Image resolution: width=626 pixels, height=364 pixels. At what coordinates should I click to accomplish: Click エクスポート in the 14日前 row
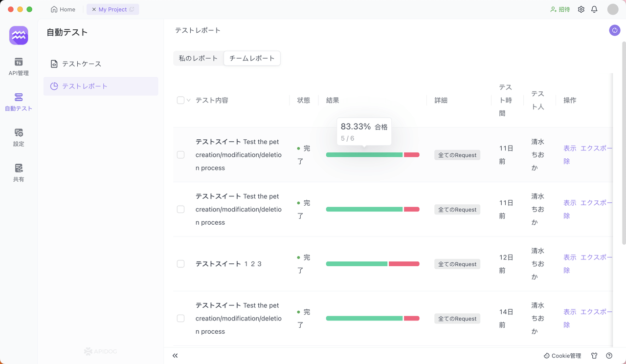tap(596, 312)
